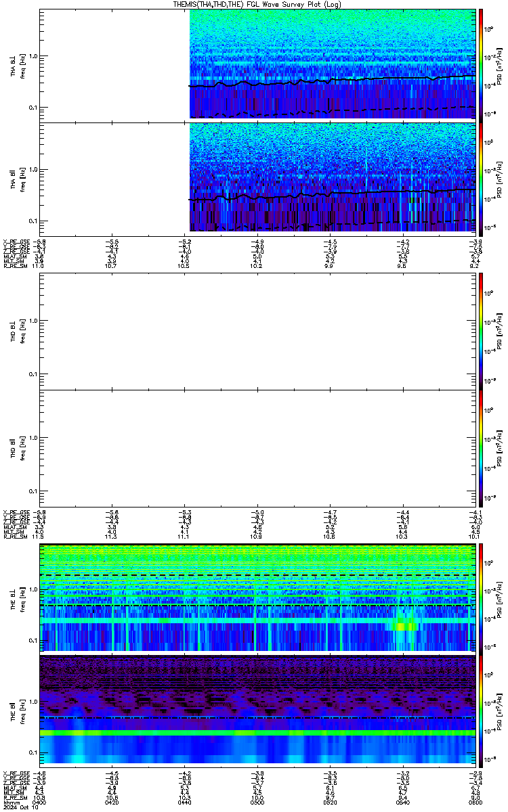Click the solid black line in the THA B⊥ panel
This screenshot has height=812, width=508.
tap(332, 82)
